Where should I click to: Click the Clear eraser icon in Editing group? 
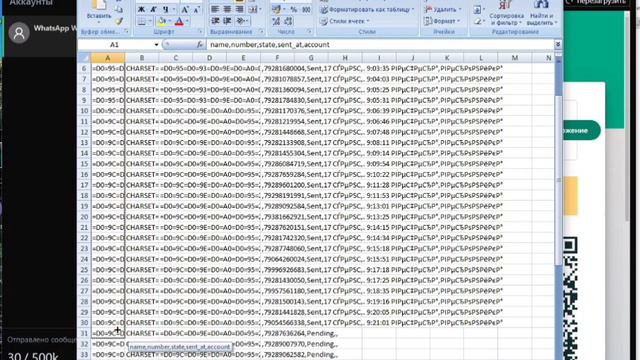(x=477, y=21)
